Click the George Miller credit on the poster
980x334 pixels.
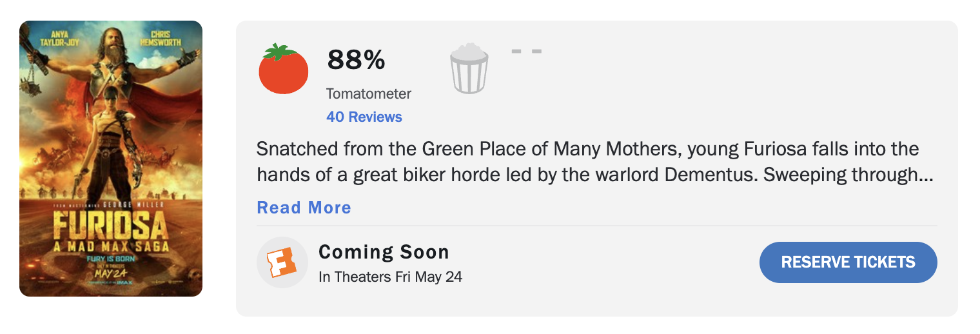click(132, 204)
